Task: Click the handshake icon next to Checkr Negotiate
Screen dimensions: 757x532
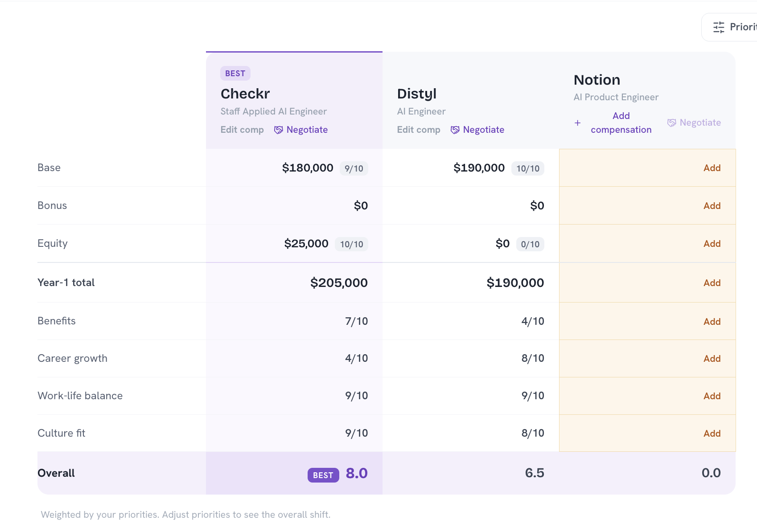Action: pyautogui.click(x=279, y=130)
